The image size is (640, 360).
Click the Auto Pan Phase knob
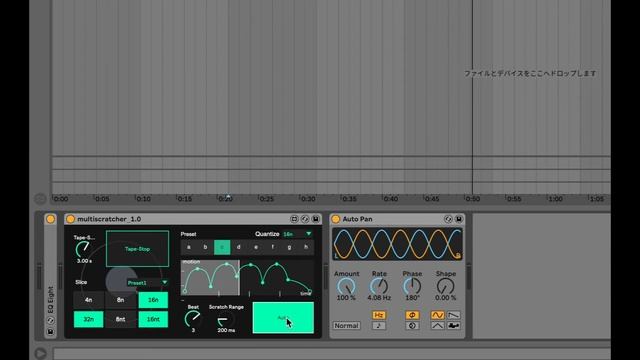[412, 287]
